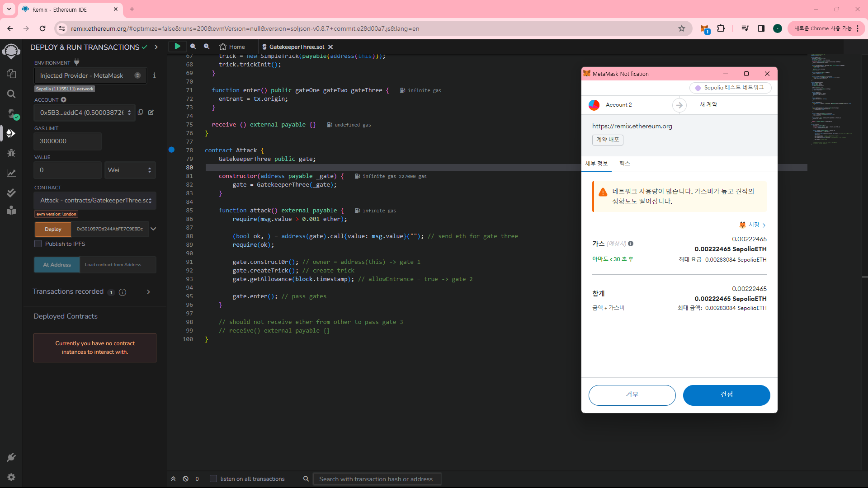Screen dimensions: 868x488
Task: Copy the account address to clipboard
Action: coord(141,113)
